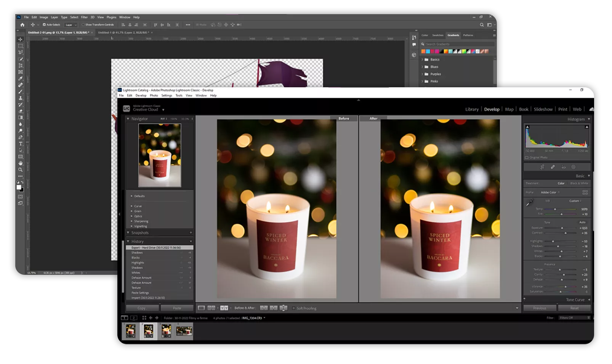Open Photoshop Plugins menu

coord(111,17)
